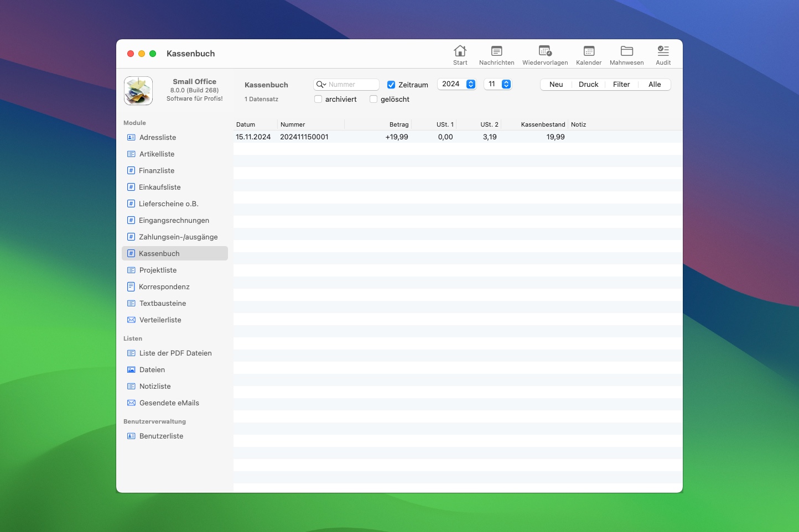Click the 0,00 USt. 1 value

tap(445, 137)
